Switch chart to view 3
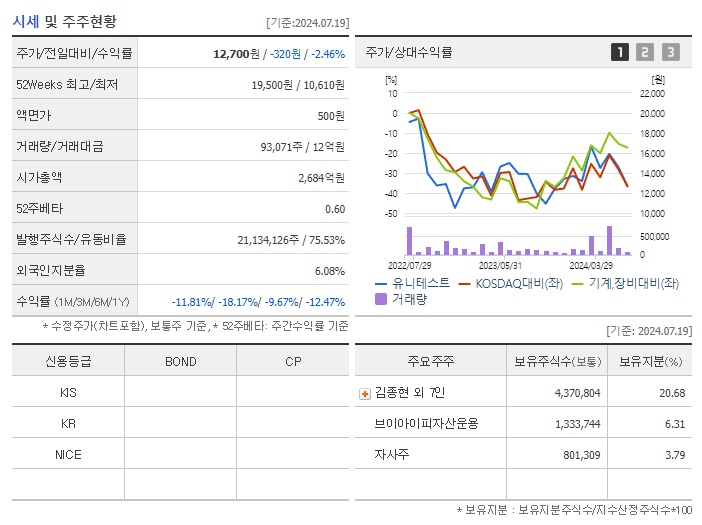This screenshot has width=702, height=525. (x=671, y=52)
